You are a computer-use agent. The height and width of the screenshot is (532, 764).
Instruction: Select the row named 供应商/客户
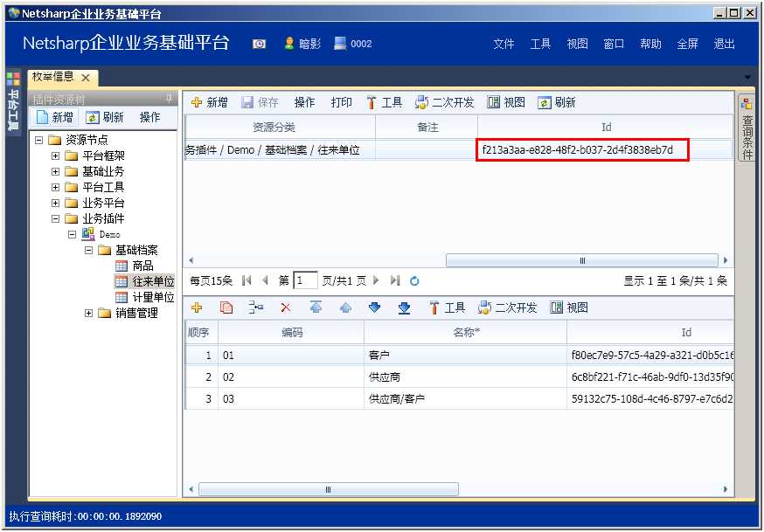click(459, 399)
